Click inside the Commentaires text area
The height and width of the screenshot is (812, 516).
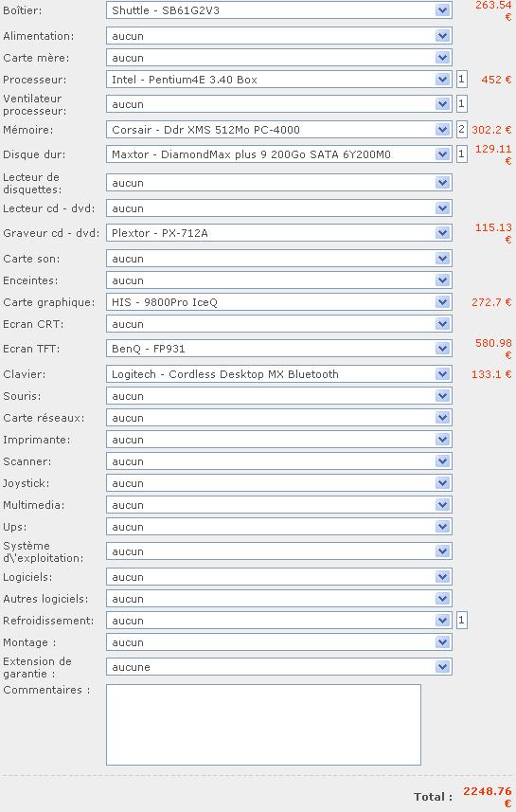263,725
